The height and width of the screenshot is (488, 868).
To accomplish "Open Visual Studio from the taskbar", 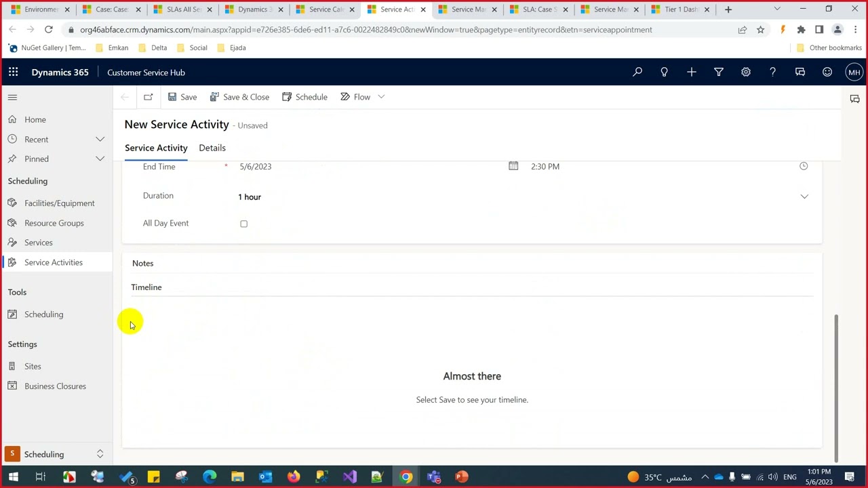I will tap(349, 476).
